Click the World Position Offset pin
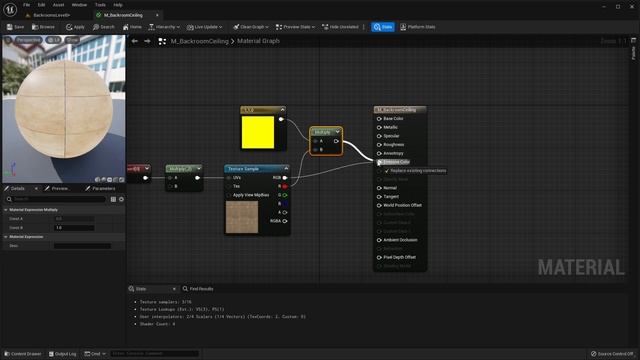Screen dimensions: 640x360 tap(379, 205)
